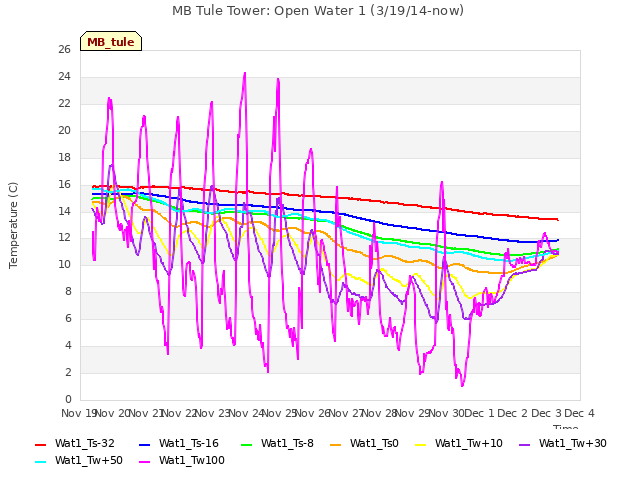640x480 pixels.
Task: Select the Wat1_Tw+50 legend label
Action: [x=89, y=461]
